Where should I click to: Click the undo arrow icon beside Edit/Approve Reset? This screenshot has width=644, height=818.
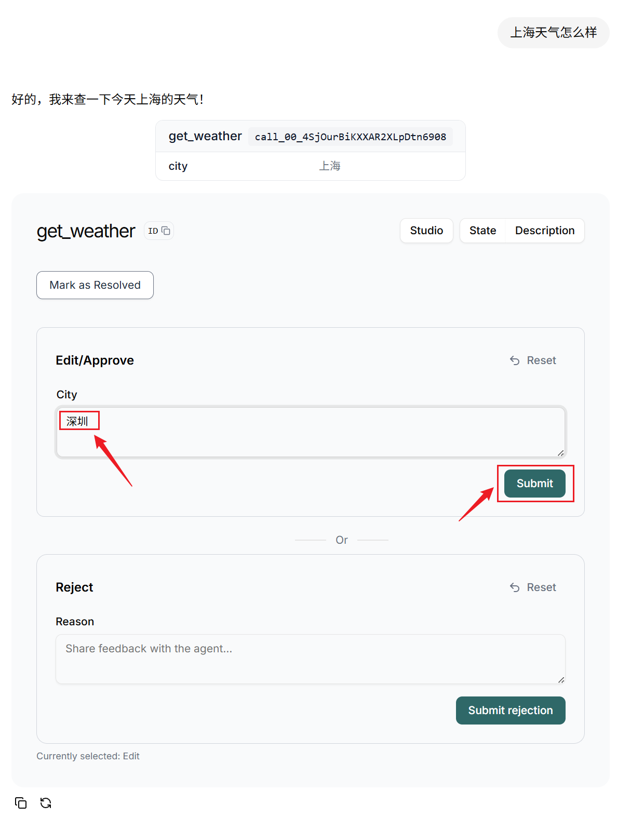515,360
